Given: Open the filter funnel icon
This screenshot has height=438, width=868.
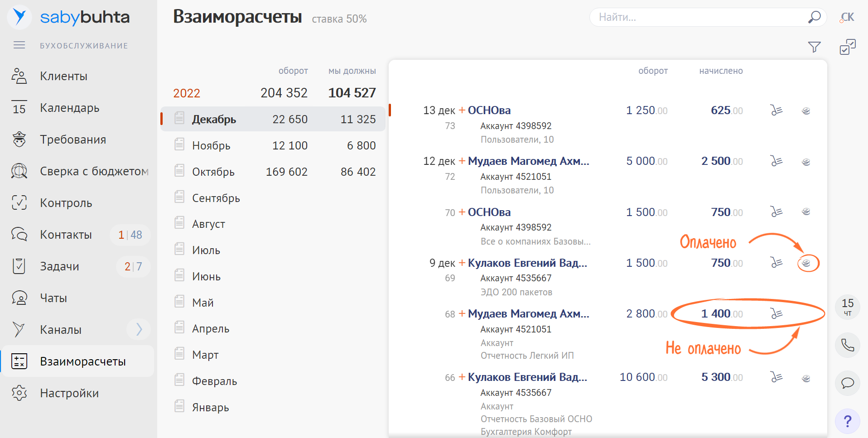Looking at the screenshot, I should (814, 47).
